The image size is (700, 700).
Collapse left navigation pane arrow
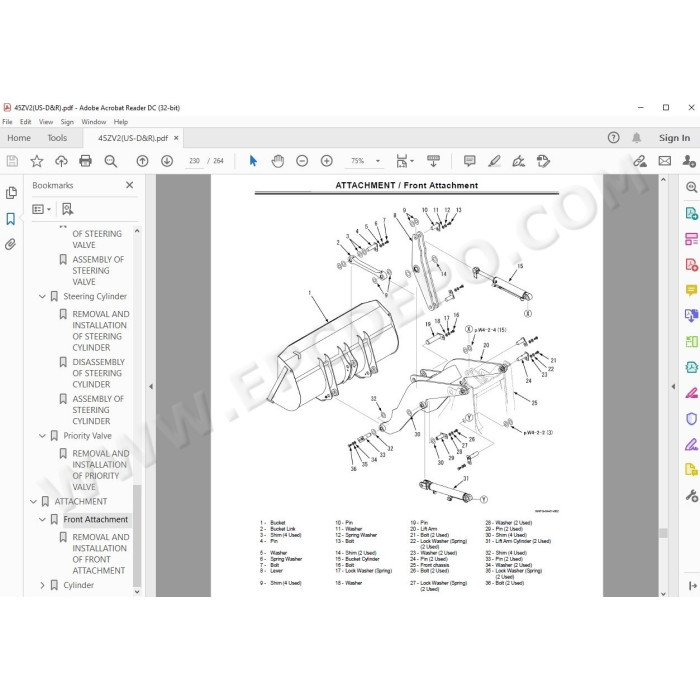(x=151, y=387)
